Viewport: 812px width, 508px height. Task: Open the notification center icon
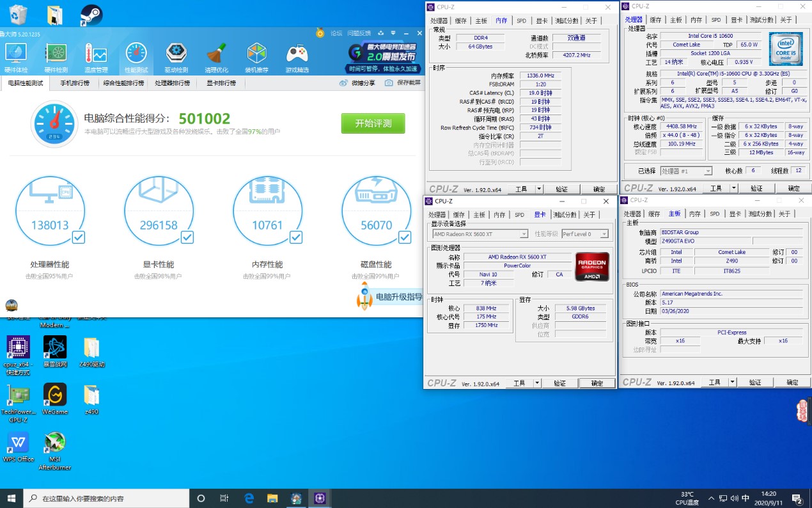click(797, 498)
